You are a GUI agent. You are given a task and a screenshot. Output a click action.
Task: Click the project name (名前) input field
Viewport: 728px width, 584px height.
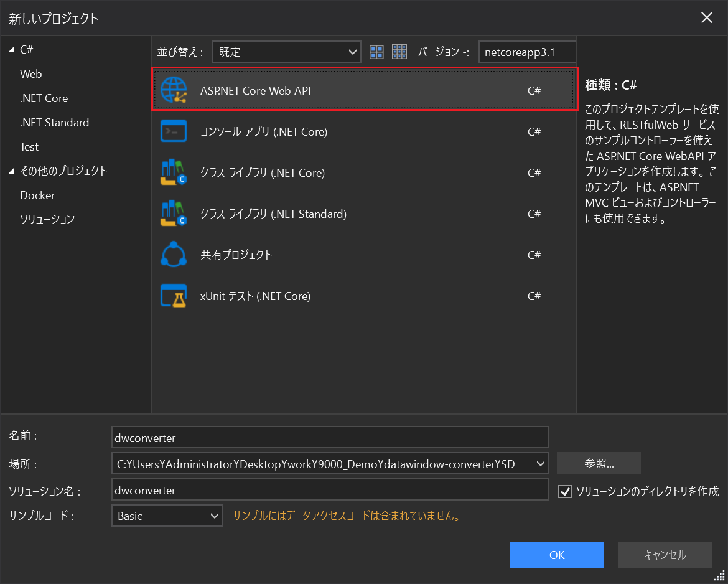pos(330,438)
